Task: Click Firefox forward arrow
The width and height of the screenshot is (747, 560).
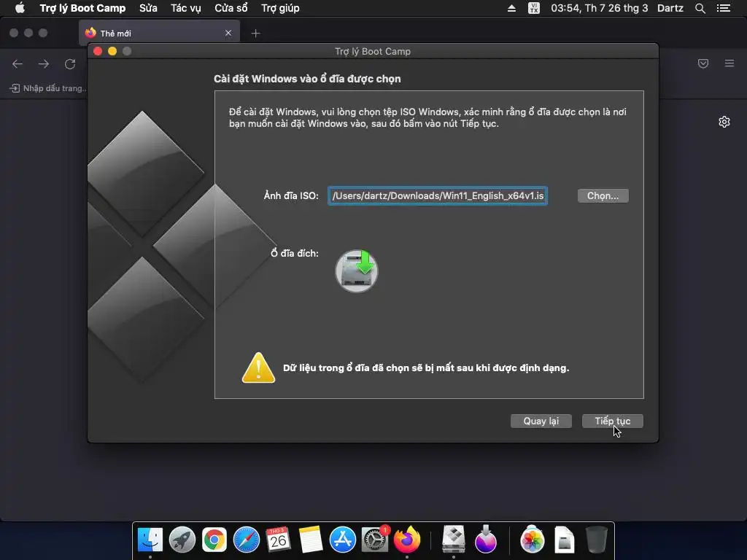Action: pyautogui.click(x=44, y=64)
